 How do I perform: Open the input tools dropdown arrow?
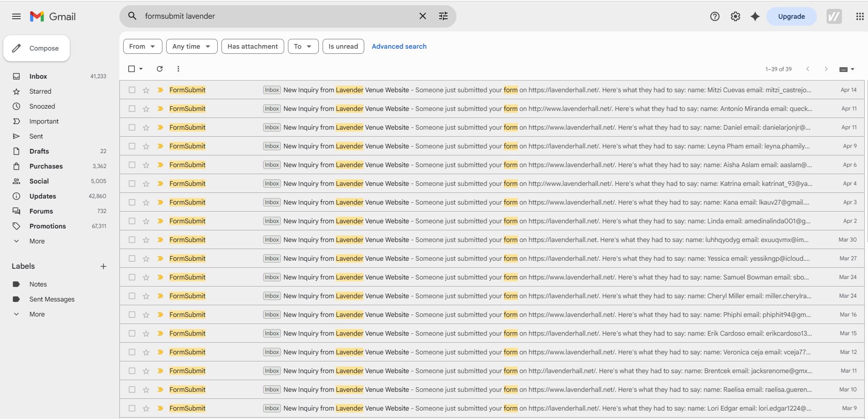[853, 69]
